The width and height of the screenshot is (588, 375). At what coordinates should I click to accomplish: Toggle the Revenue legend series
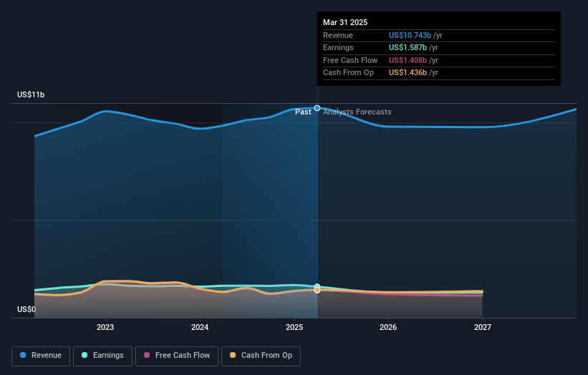(x=41, y=356)
